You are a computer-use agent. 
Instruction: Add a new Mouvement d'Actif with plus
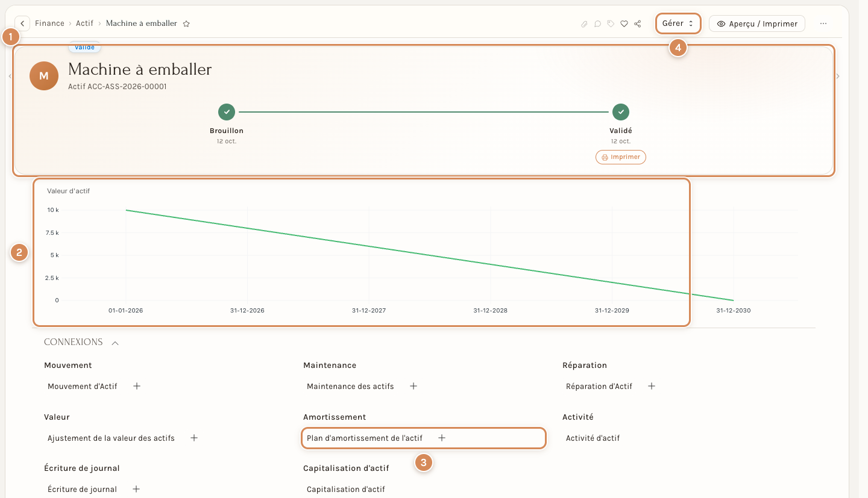point(137,386)
